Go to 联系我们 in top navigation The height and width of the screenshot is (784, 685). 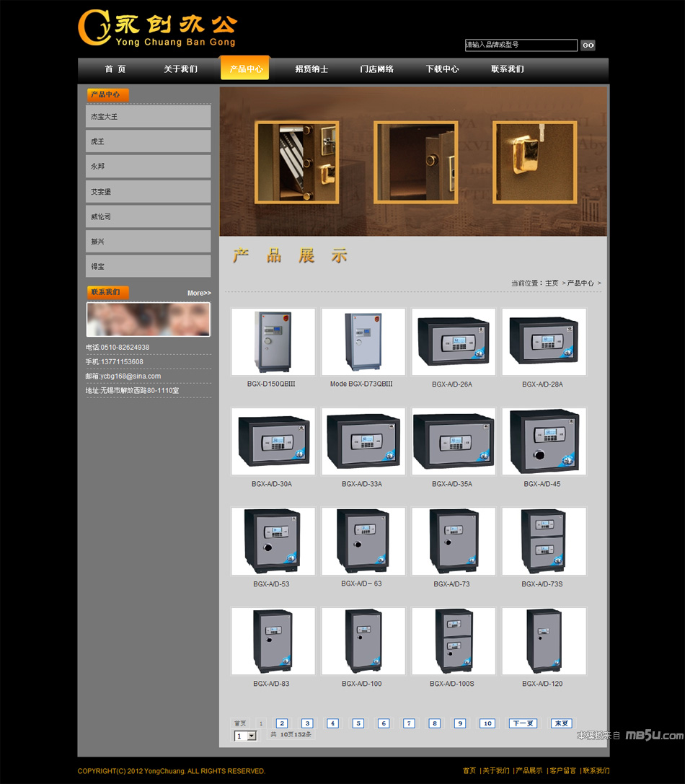point(507,69)
